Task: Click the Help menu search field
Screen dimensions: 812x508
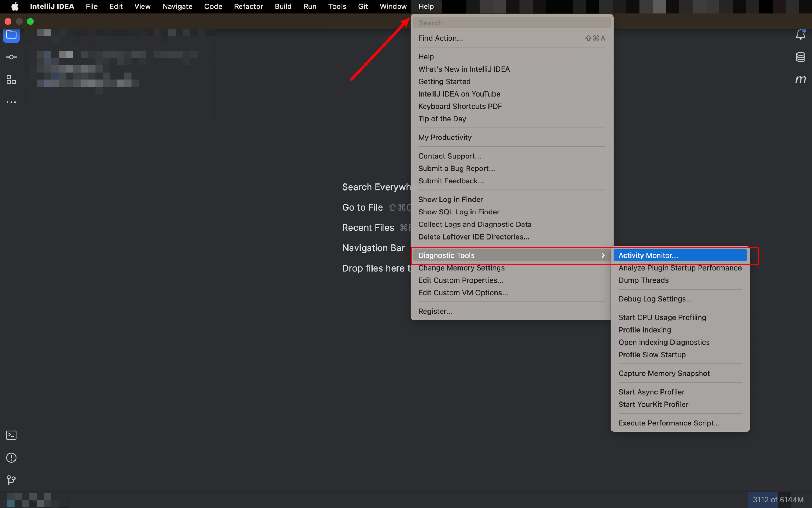Action: coord(512,23)
